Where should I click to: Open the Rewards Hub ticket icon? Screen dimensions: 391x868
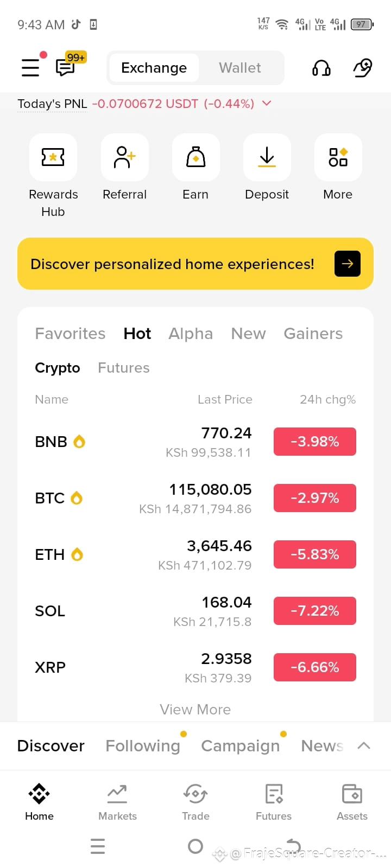[x=53, y=157]
